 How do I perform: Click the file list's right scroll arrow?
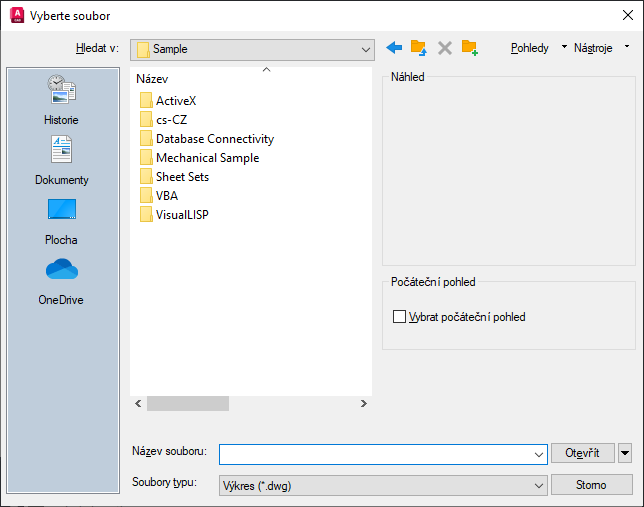tap(363, 403)
